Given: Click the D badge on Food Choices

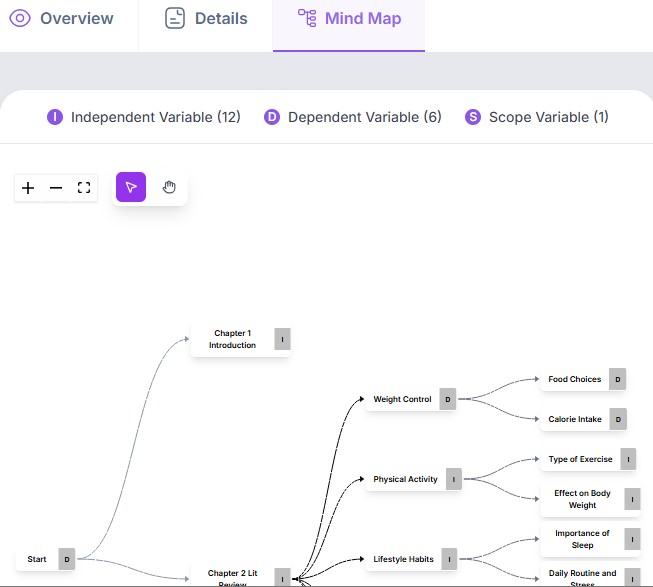Looking at the screenshot, I should 618,379.
